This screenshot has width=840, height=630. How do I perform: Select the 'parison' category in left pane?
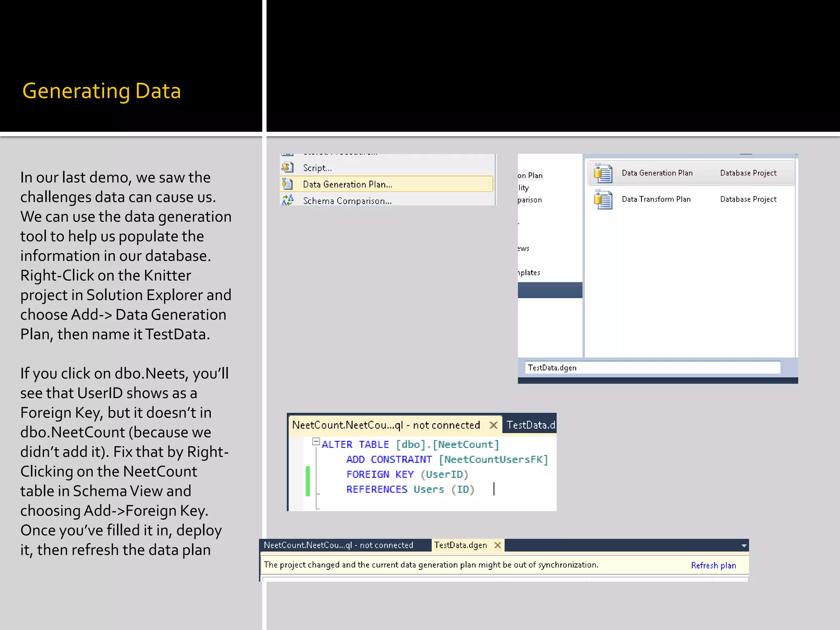coord(530,200)
